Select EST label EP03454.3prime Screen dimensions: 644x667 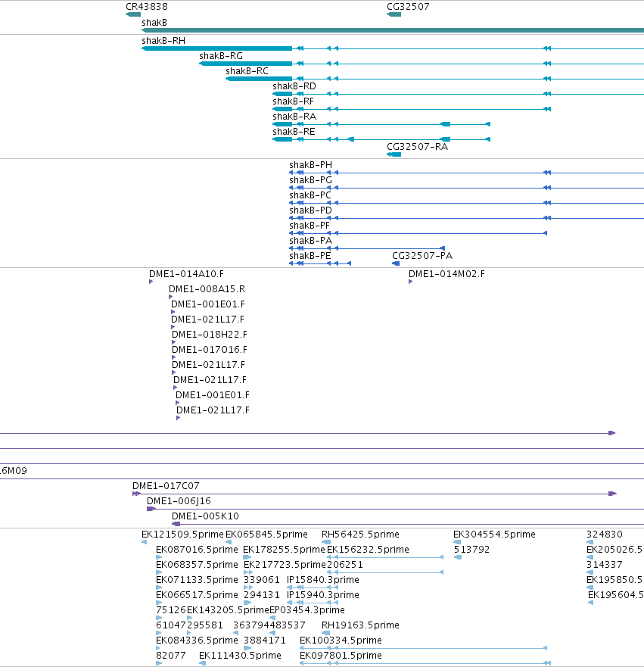[307, 610]
